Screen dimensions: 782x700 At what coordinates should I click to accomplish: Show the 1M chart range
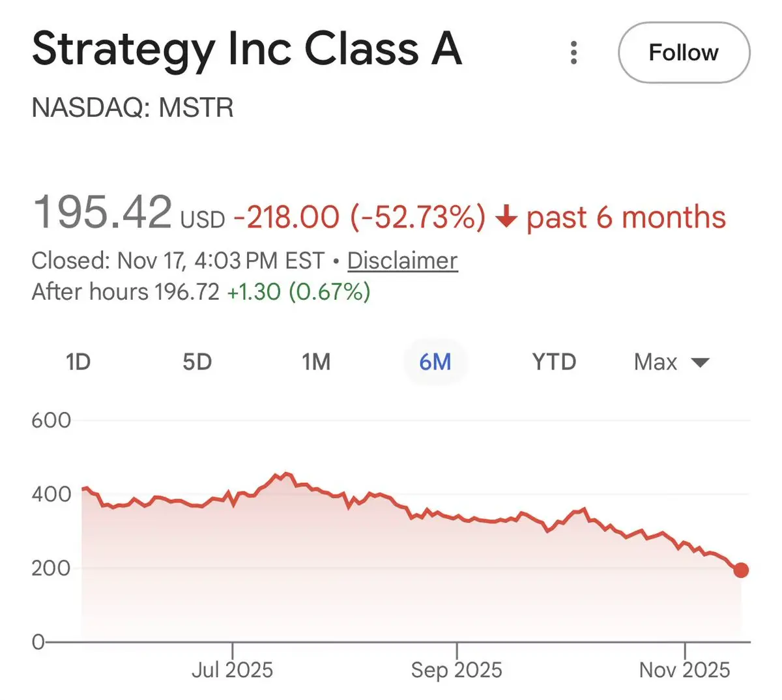(x=316, y=362)
